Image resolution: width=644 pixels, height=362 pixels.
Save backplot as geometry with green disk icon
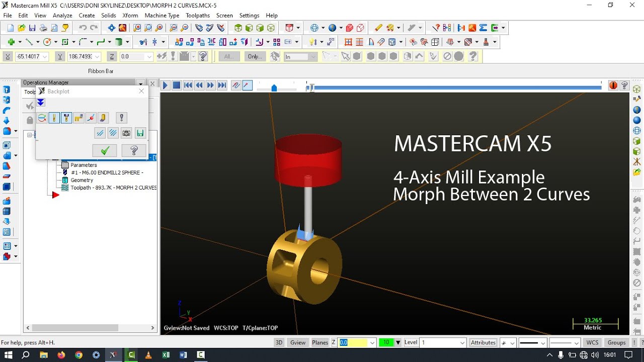140,133
